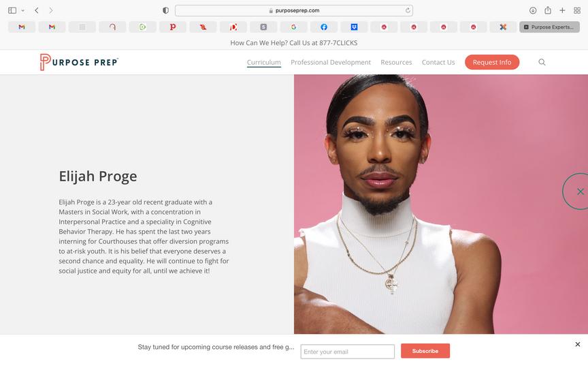The image size is (588, 368).
Task: Go back to the previous page
Action: click(x=36, y=10)
